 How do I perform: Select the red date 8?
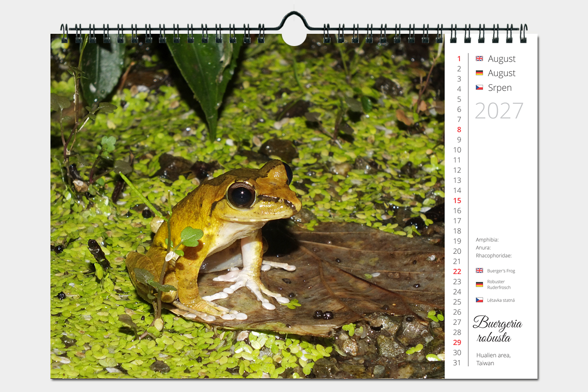(x=459, y=130)
